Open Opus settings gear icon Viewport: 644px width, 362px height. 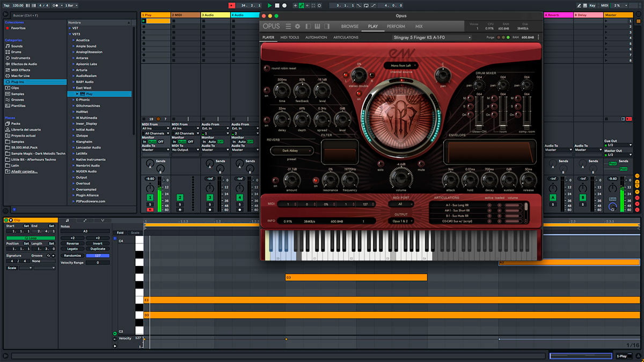[298, 26]
